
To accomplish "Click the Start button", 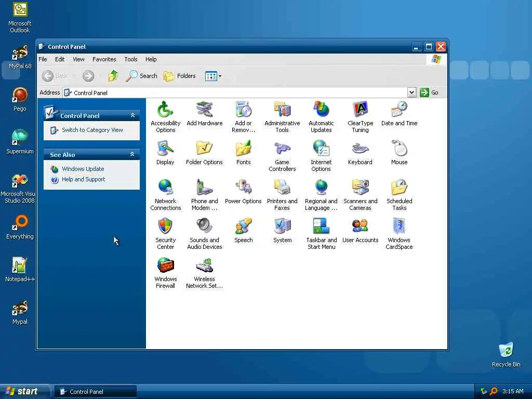I will [24, 391].
